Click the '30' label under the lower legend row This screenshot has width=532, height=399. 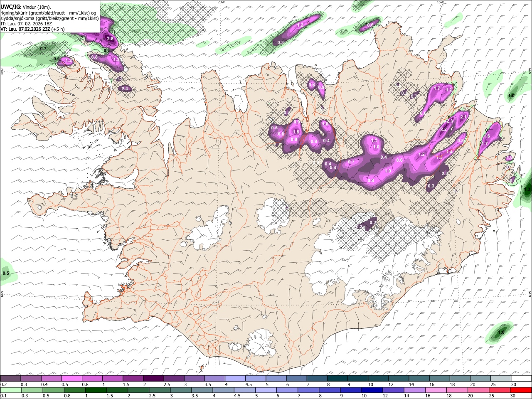pyautogui.click(x=514, y=396)
